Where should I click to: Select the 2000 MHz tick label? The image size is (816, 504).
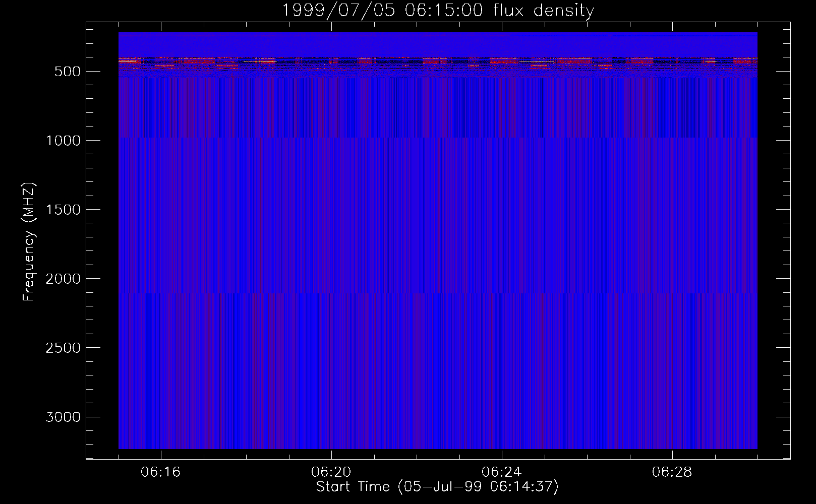63,279
